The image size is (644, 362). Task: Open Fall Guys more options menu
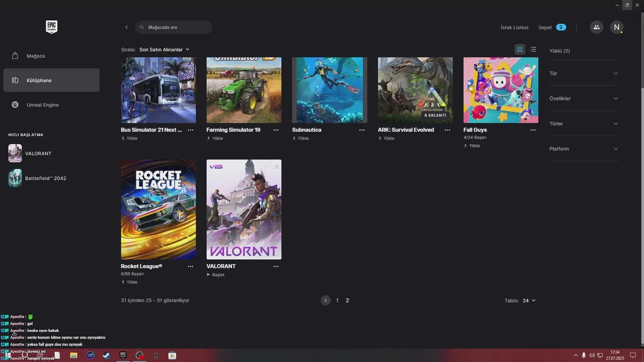coord(533,130)
